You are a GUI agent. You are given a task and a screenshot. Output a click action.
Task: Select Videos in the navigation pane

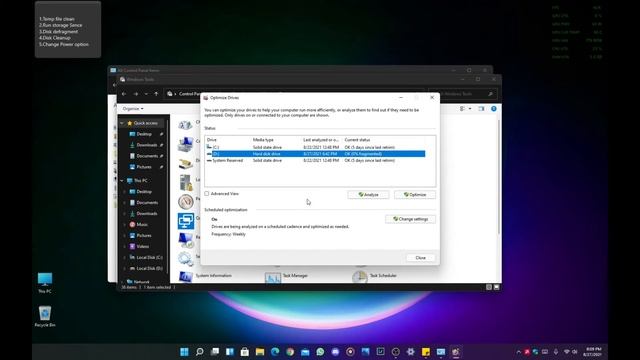point(142,247)
